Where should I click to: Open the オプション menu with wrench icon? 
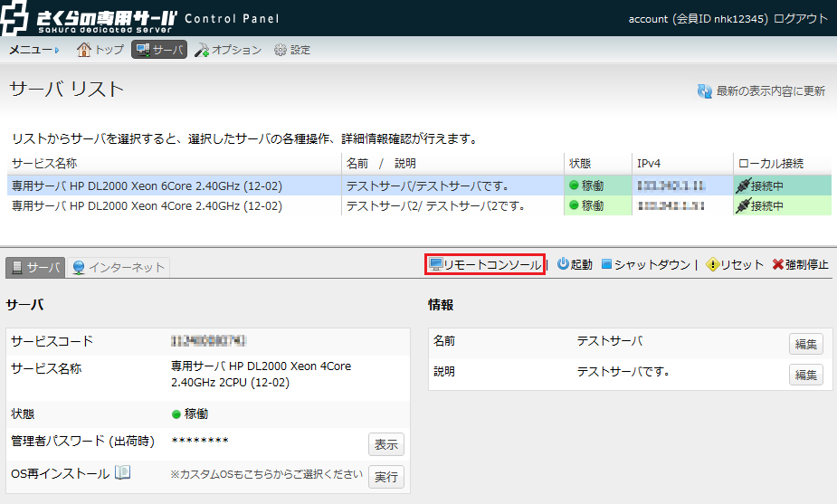pos(228,50)
